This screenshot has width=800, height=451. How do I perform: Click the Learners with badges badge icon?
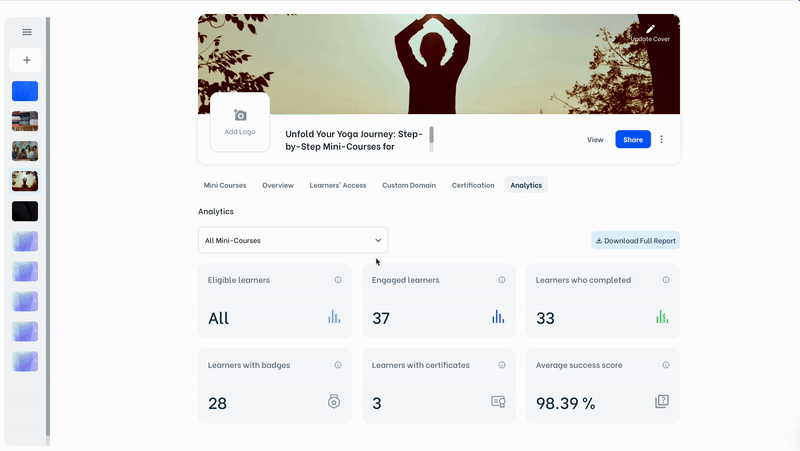coord(334,402)
